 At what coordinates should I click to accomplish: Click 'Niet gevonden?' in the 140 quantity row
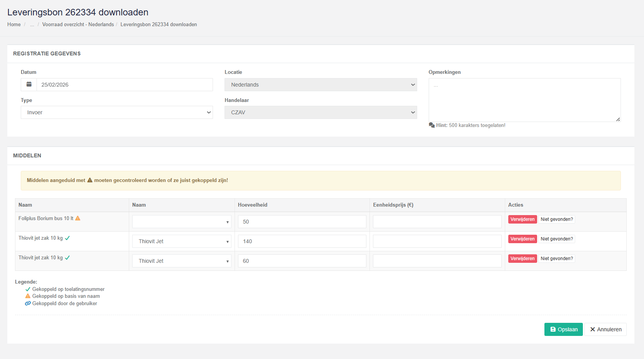click(x=557, y=239)
